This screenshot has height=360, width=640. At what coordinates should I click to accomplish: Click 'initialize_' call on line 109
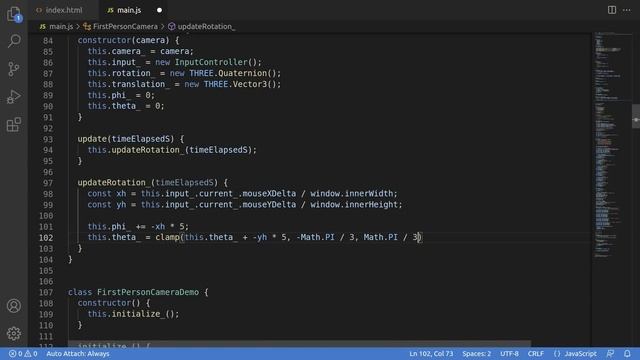coord(138,314)
